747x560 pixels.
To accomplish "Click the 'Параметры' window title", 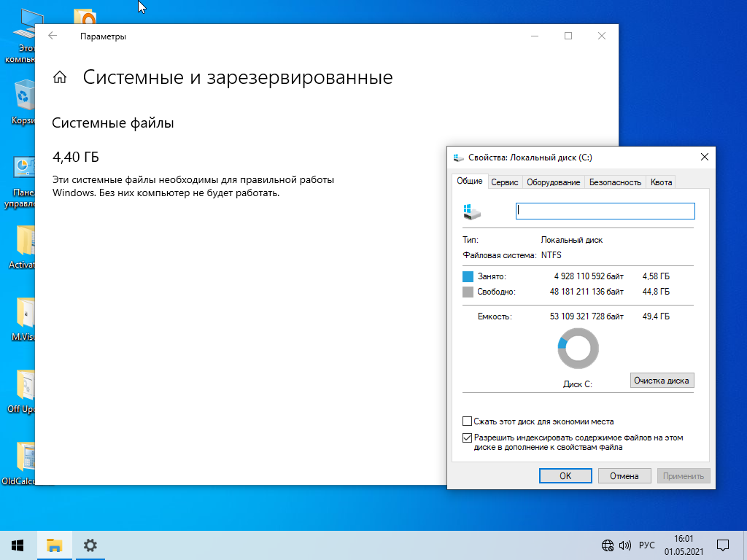I will [103, 36].
